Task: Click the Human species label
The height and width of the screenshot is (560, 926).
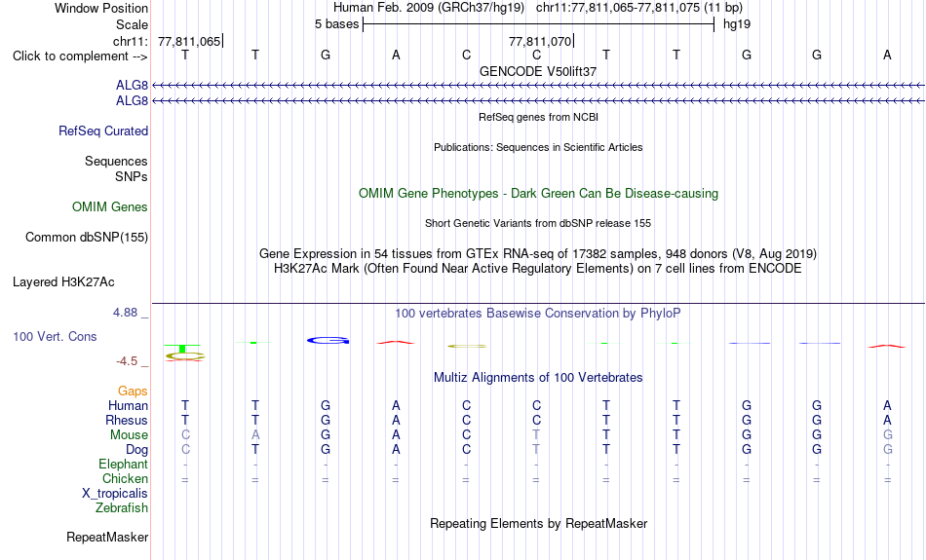Action: (x=128, y=406)
